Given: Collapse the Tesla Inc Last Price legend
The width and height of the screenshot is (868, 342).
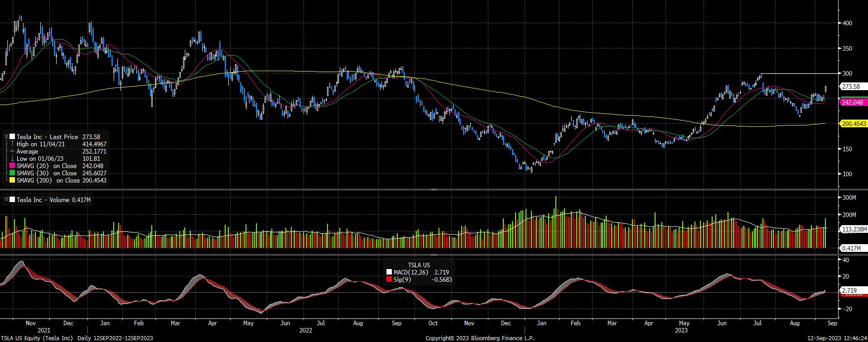Looking at the screenshot, I should 6,137.
